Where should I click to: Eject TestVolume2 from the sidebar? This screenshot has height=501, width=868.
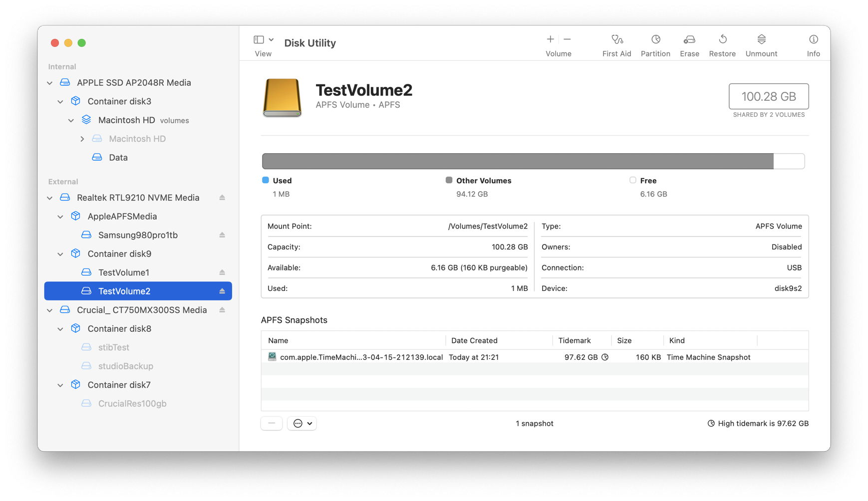(223, 291)
